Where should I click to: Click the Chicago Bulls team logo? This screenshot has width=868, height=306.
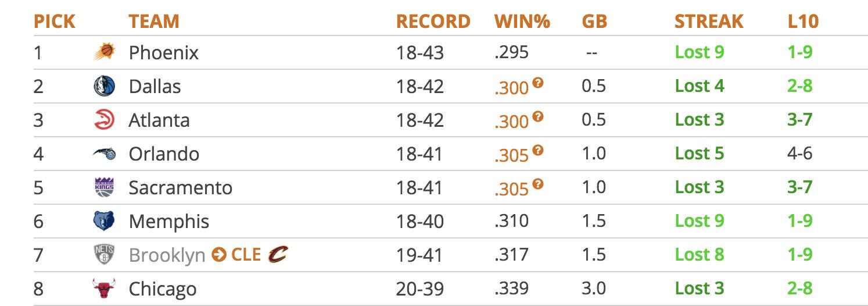[x=105, y=289]
